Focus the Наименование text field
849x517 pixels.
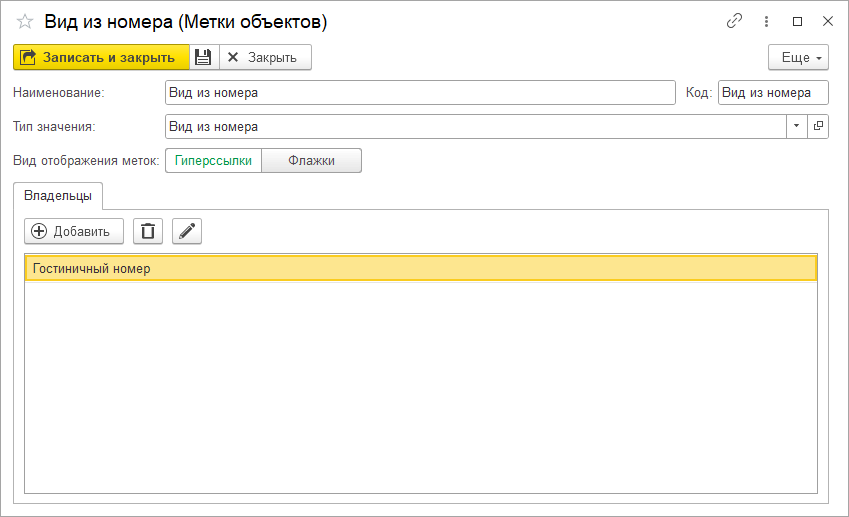[x=420, y=93]
